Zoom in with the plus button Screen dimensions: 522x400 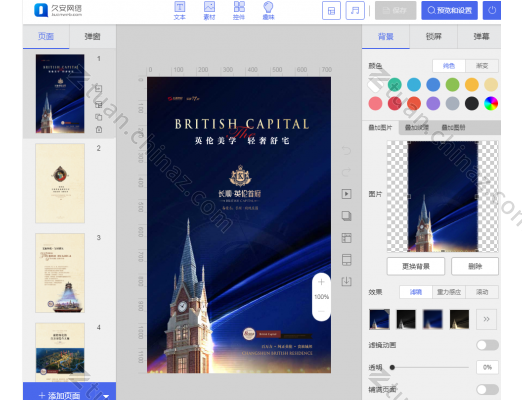click(321, 282)
